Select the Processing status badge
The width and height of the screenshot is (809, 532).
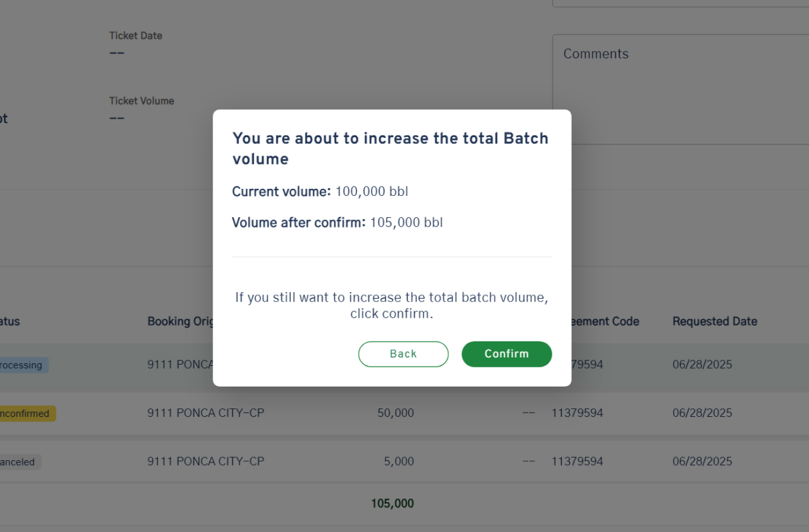23,365
